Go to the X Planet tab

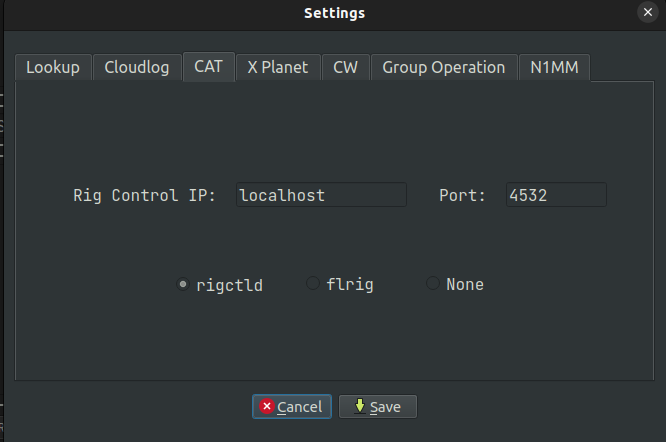point(278,67)
